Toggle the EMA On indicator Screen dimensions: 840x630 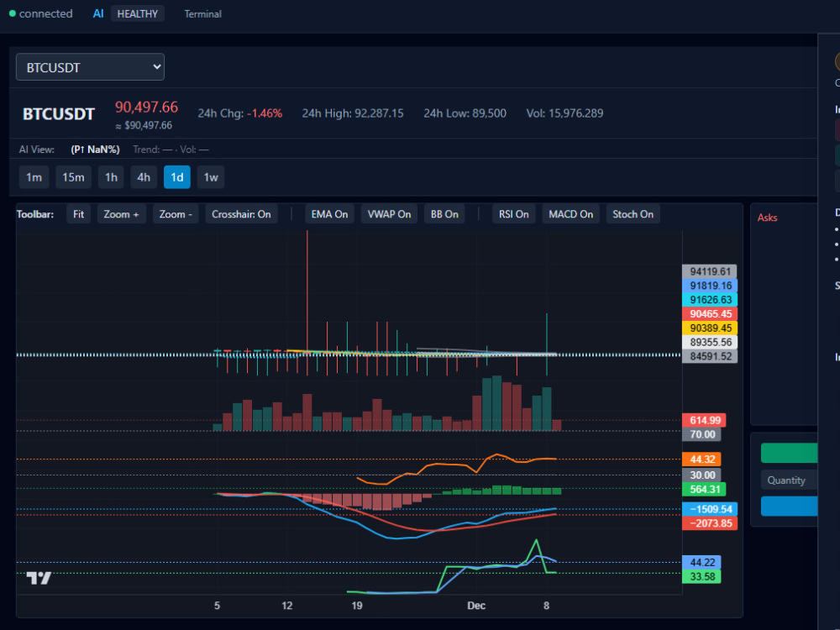(329, 214)
